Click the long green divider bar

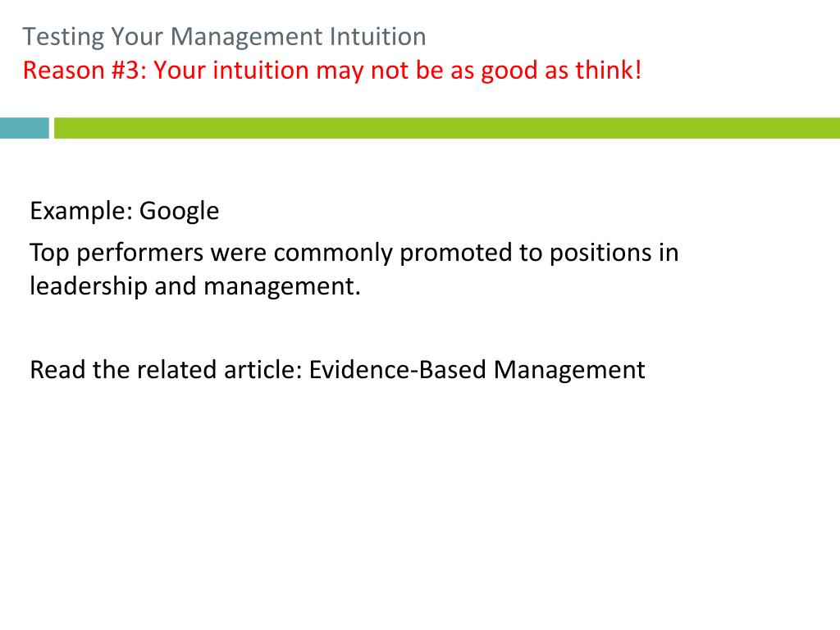[x=447, y=128]
